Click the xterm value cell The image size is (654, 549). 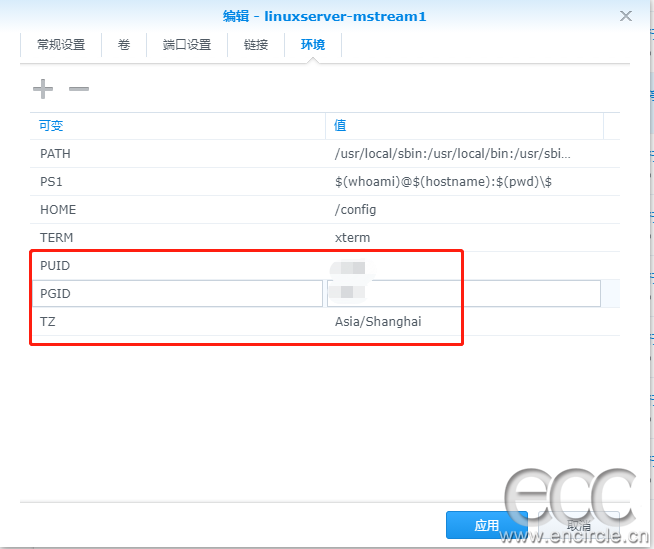click(464, 237)
